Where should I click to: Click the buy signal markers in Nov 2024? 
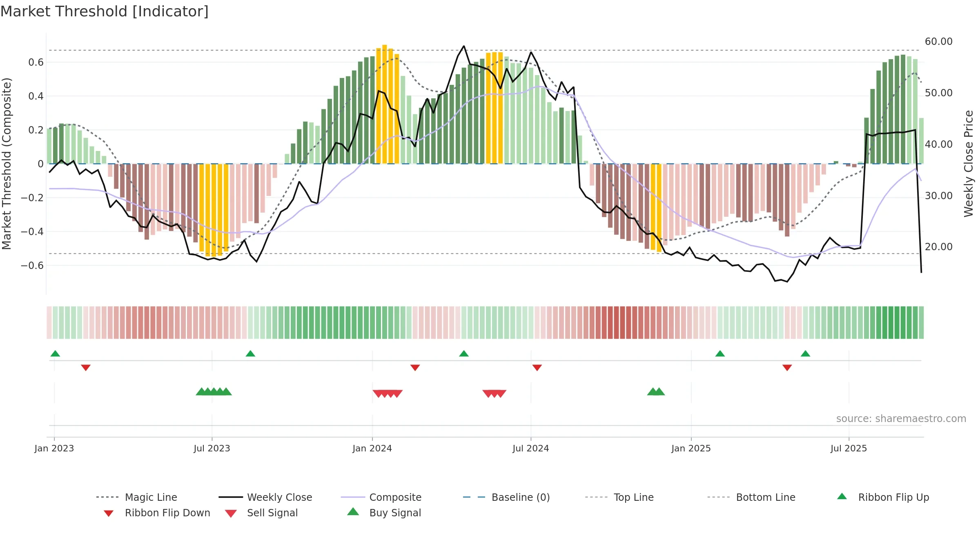[x=656, y=391]
